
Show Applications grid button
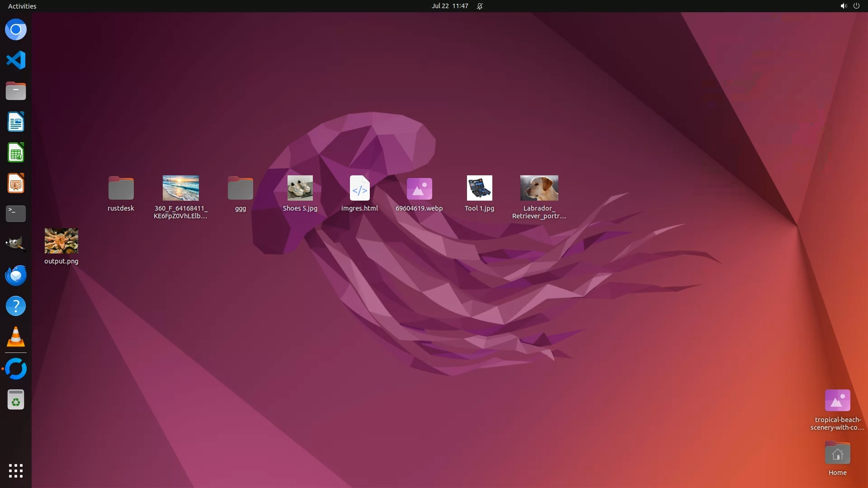tap(16, 470)
